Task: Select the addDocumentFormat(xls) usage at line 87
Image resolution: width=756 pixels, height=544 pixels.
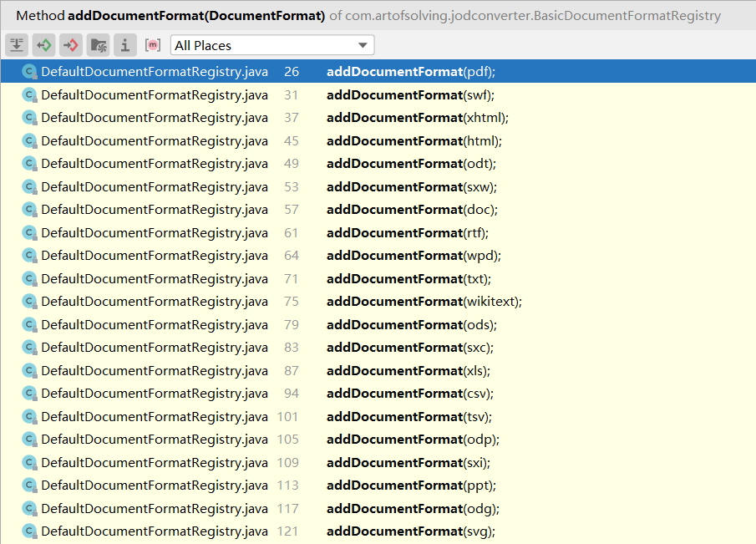Action: pos(408,370)
